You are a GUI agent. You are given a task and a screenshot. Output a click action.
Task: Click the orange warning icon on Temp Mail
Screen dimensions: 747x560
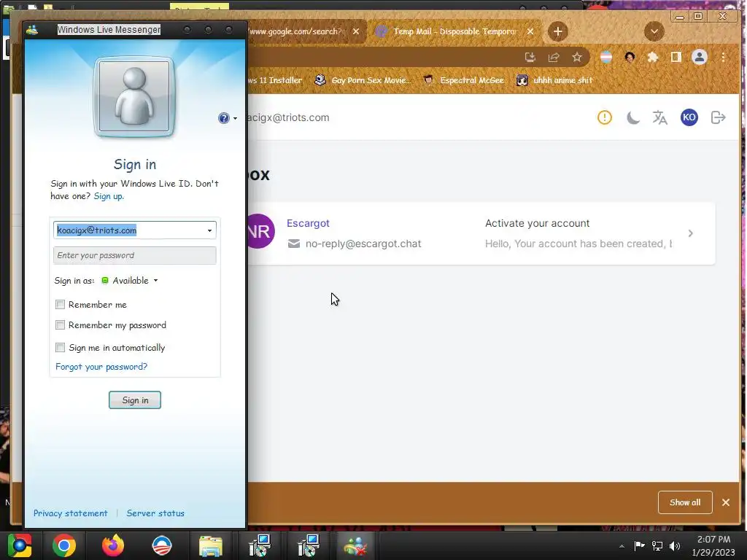605,117
